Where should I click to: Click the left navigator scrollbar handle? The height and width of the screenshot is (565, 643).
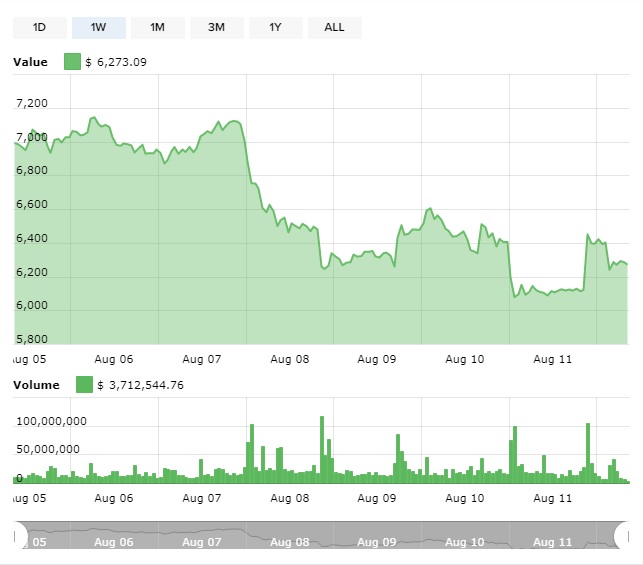click(x=15, y=537)
